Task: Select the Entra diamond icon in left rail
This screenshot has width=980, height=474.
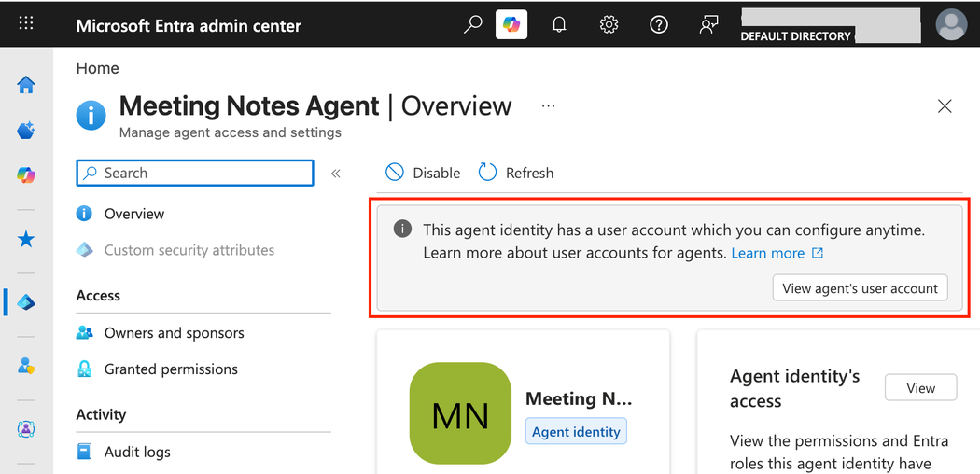Action: 25,303
